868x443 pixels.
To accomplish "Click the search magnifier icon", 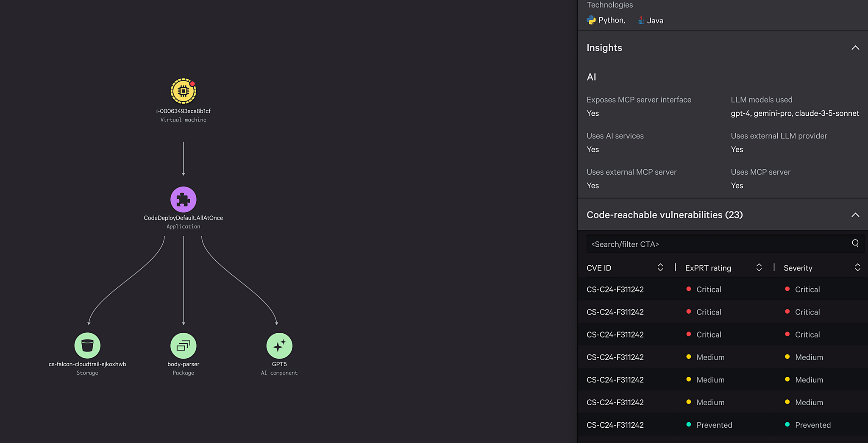I will 855,243.
